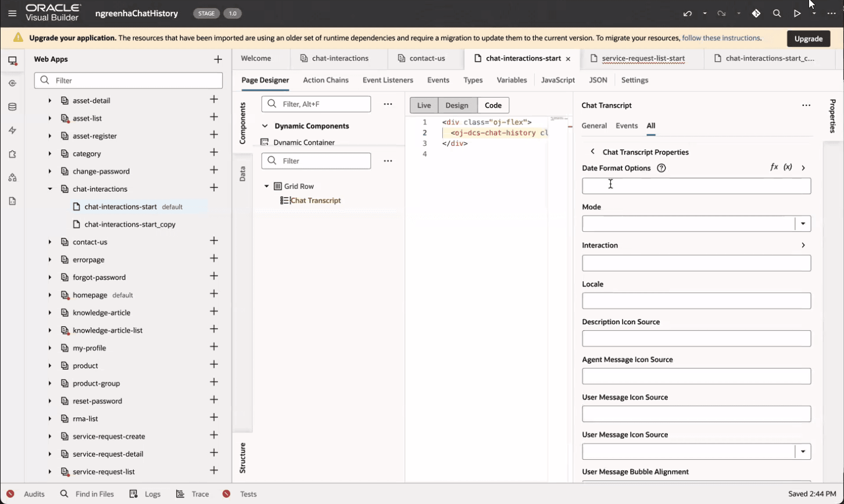Screen dimensions: 844x504
Task: Open the Source view sidebar icon
Action: [12, 201]
